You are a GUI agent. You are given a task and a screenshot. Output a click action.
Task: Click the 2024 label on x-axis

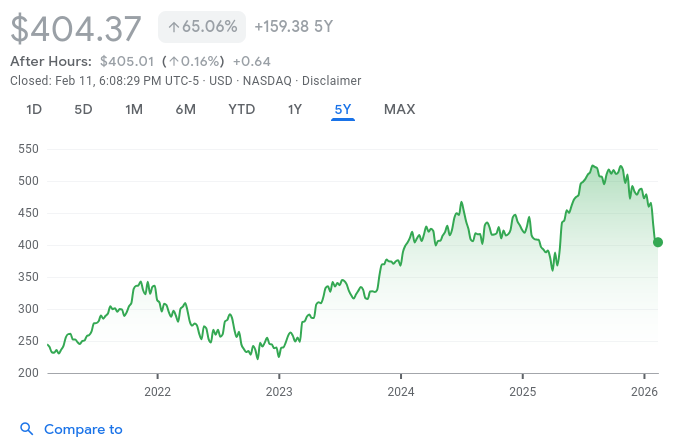[400, 390]
